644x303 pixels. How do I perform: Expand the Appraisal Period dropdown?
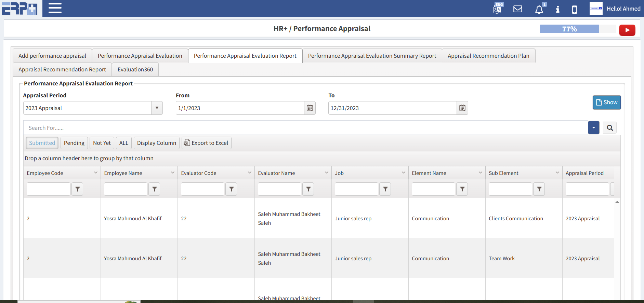(157, 108)
